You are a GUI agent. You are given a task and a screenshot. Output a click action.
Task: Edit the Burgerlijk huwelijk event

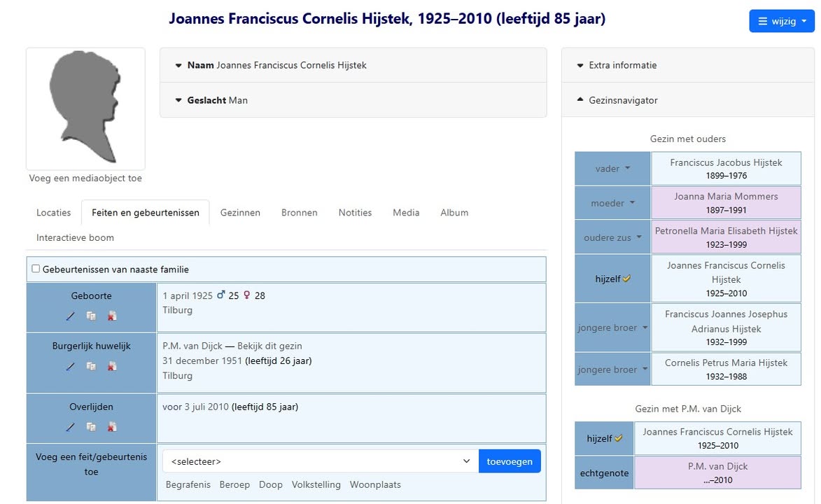pyautogui.click(x=71, y=367)
